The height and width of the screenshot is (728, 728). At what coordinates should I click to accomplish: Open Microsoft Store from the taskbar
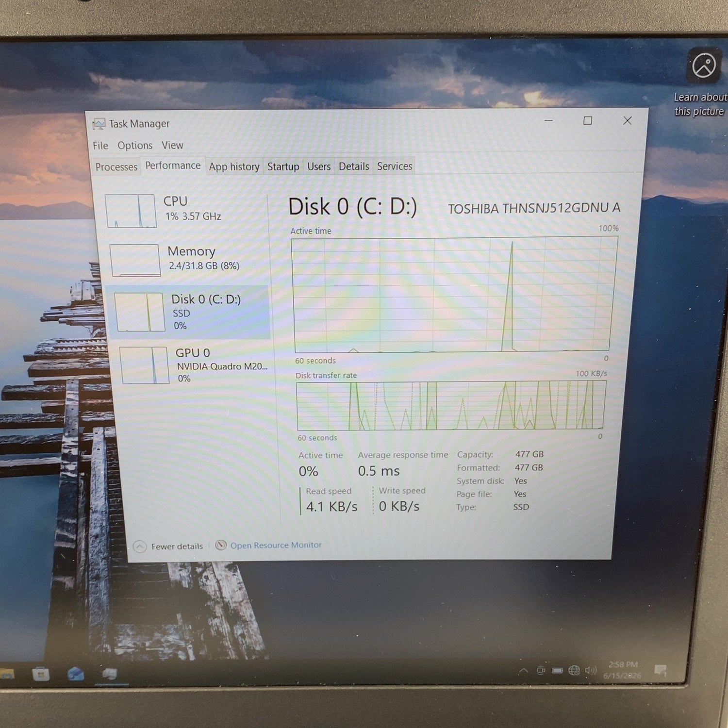point(41,674)
